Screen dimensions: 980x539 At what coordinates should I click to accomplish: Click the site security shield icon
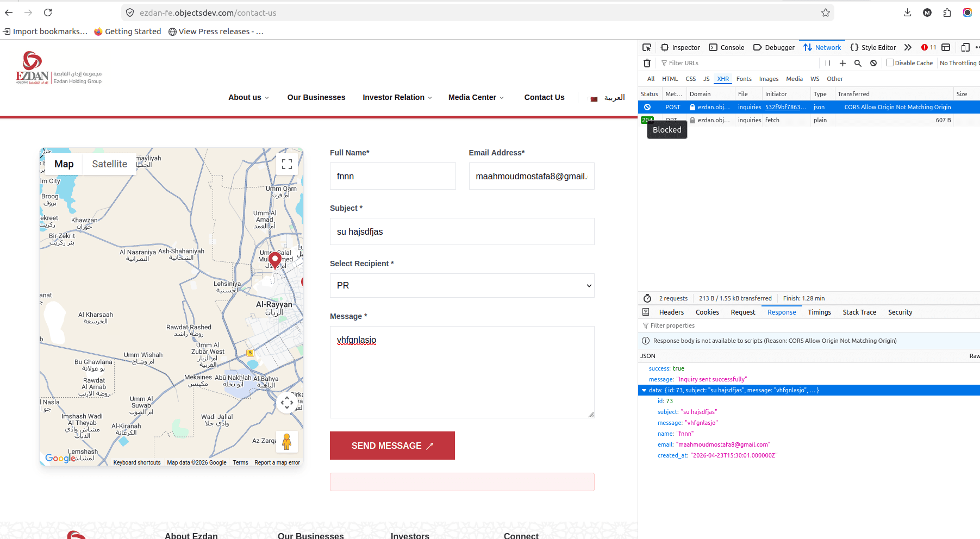pos(130,12)
